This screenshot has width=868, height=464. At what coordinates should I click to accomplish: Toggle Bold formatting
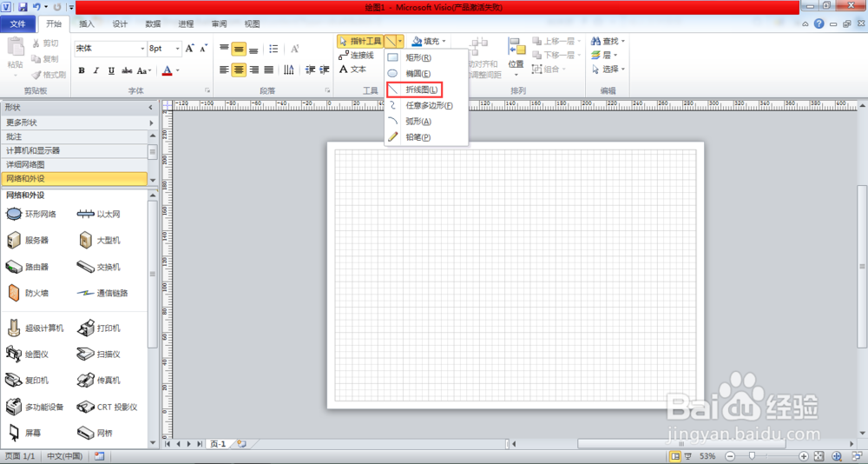(x=82, y=70)
